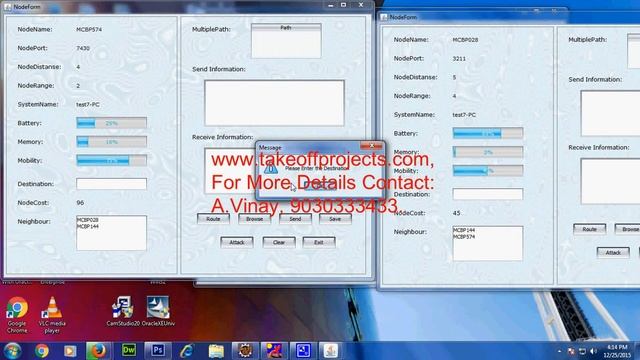Click Clear button in MCBP574 window
The height and width of the screenshot is (360, 640).
pyautogui.click(x=279, y=242)
